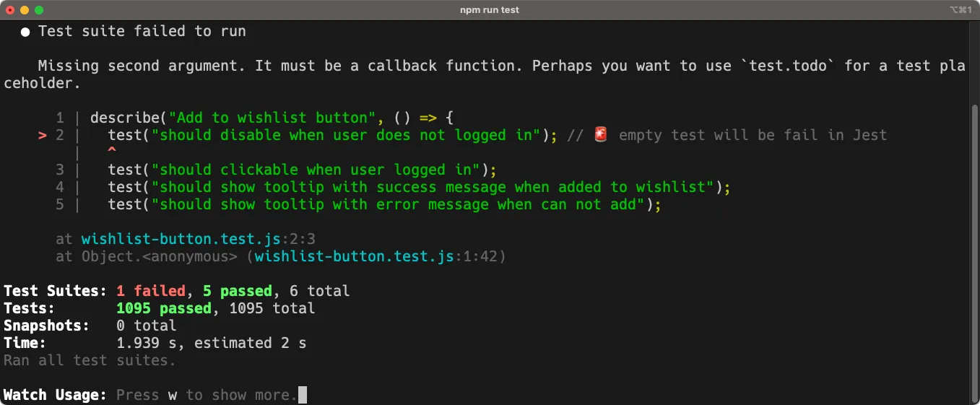Click the 'should clickable when user logged in' string
Image resolution: width=980 pixels, height=405 pixels.
[319, 170]
